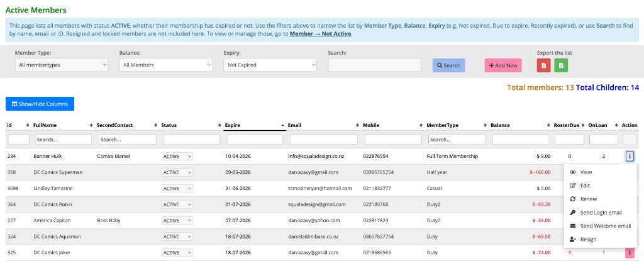Click Total Children: 14 text

608,87
